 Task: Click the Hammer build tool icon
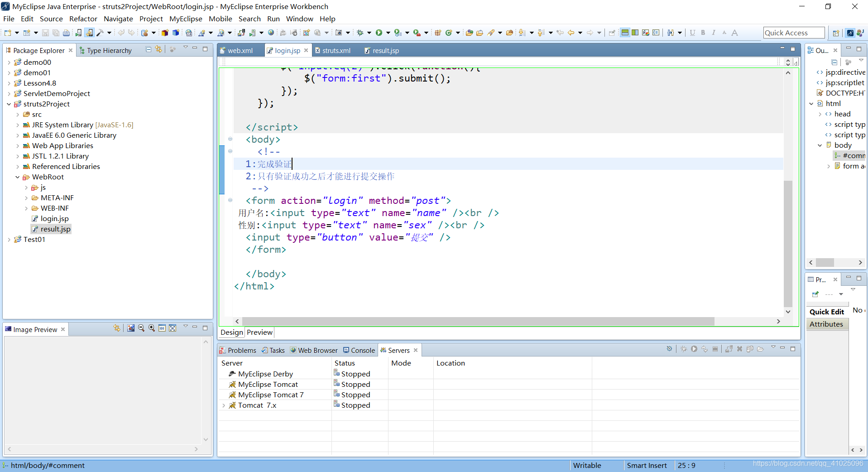[100, 33]
